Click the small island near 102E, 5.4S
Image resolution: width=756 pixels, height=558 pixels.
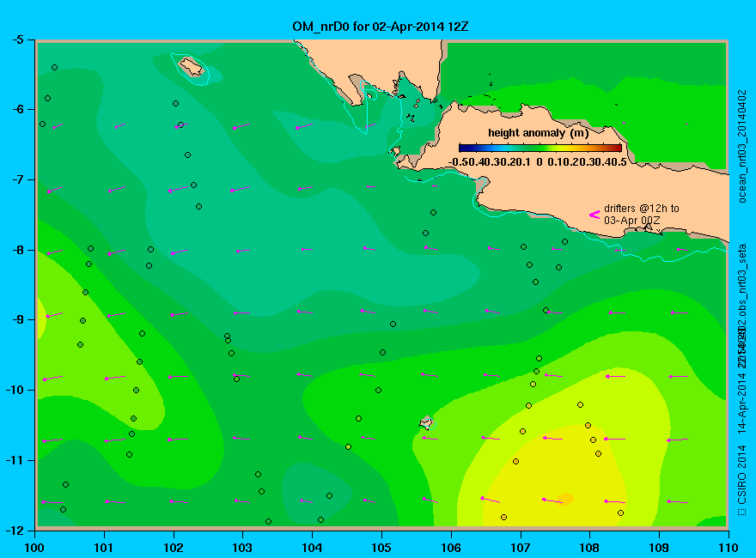(x=192, y=66)
